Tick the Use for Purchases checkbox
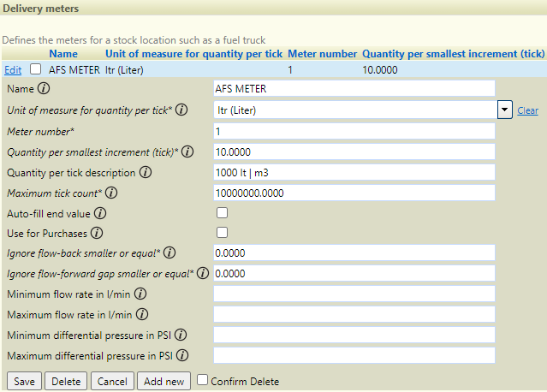Image resolution: width=547 pixels, height=392 pixels. click(x=222, y=233)
